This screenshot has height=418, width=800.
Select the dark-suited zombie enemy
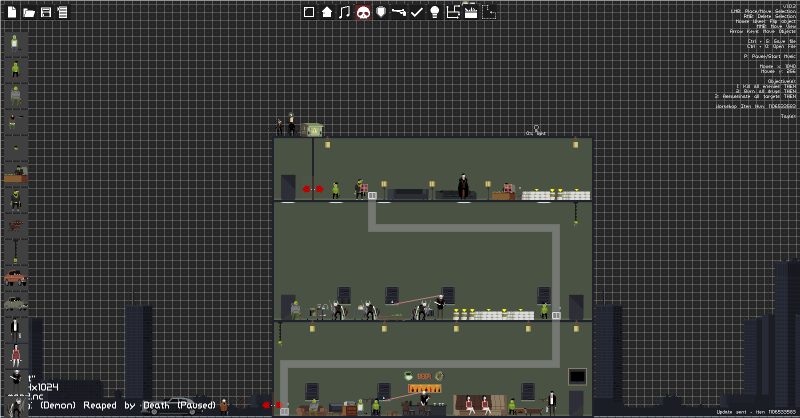tap(15, 200)
